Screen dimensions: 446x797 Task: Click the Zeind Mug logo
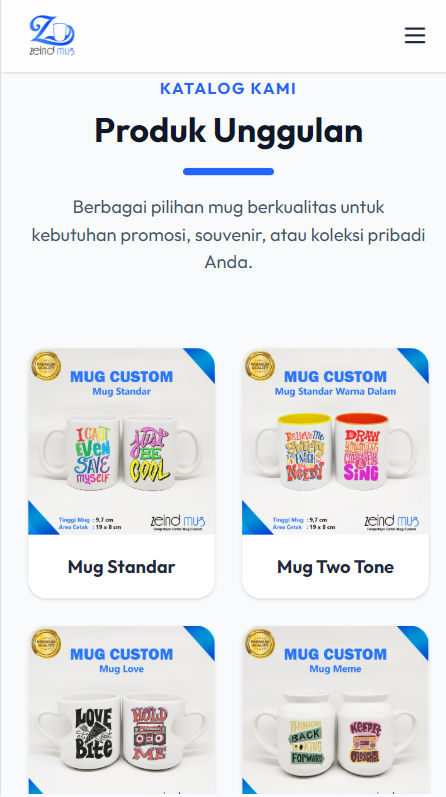coord(52,35)
